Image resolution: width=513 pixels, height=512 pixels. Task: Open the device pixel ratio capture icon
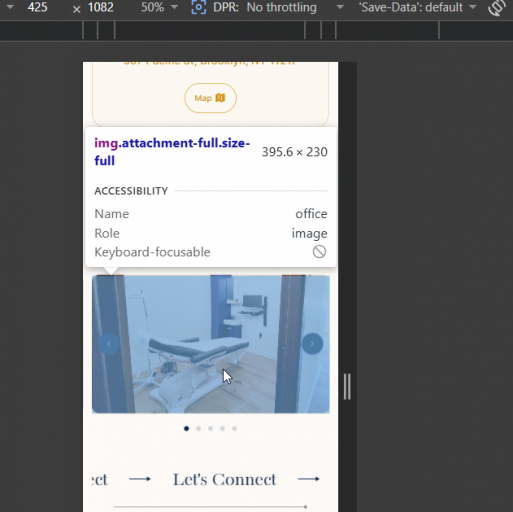pos(199,7)
